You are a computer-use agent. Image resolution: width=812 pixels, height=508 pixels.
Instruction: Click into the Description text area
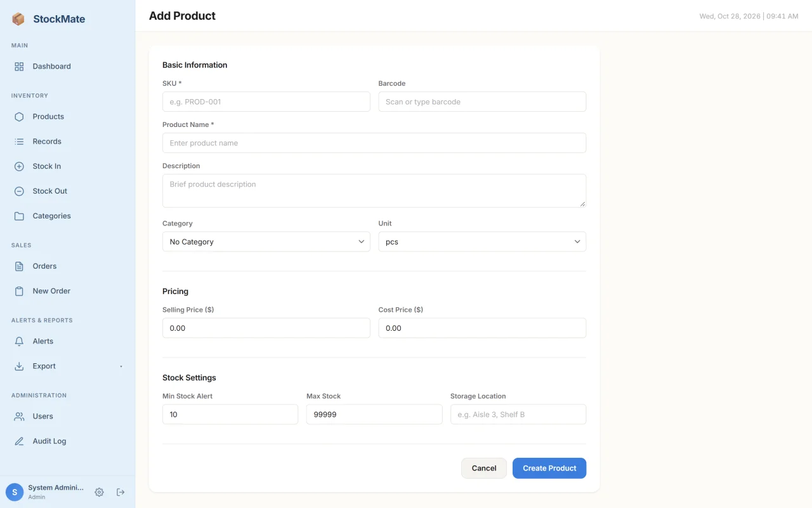(374, 190)
